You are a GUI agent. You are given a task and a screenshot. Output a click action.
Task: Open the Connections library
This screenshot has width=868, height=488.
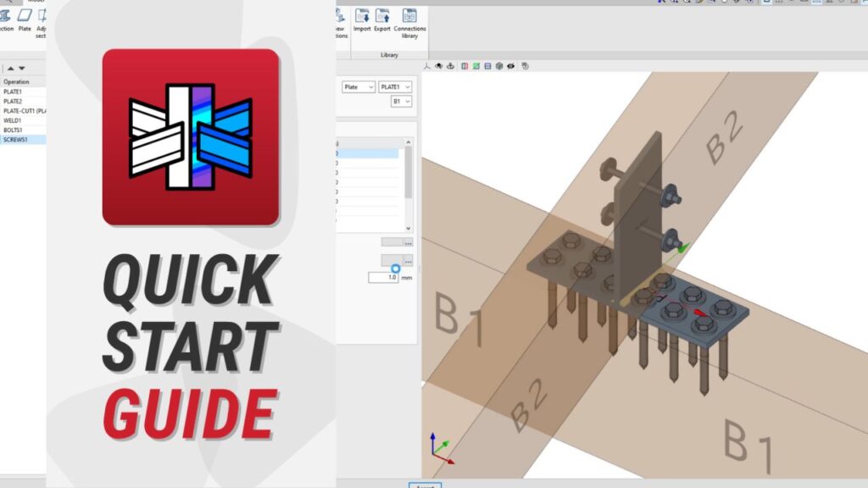coord(410,19)
